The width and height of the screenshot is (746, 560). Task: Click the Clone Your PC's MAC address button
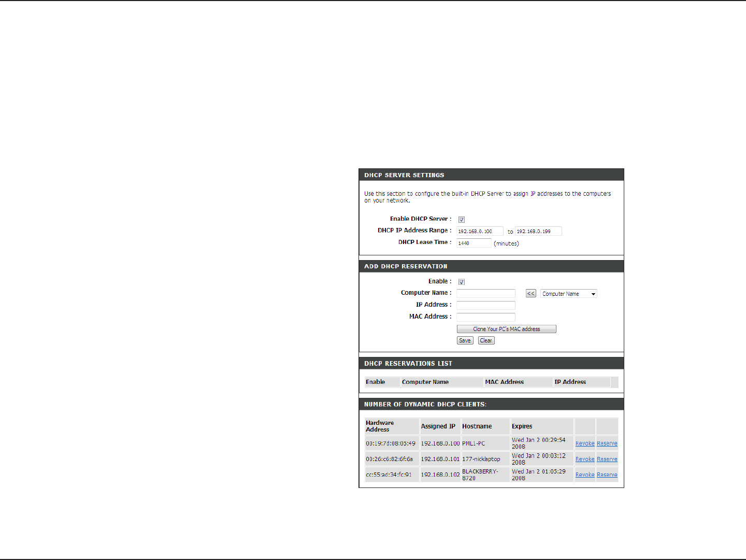(507, 329)
